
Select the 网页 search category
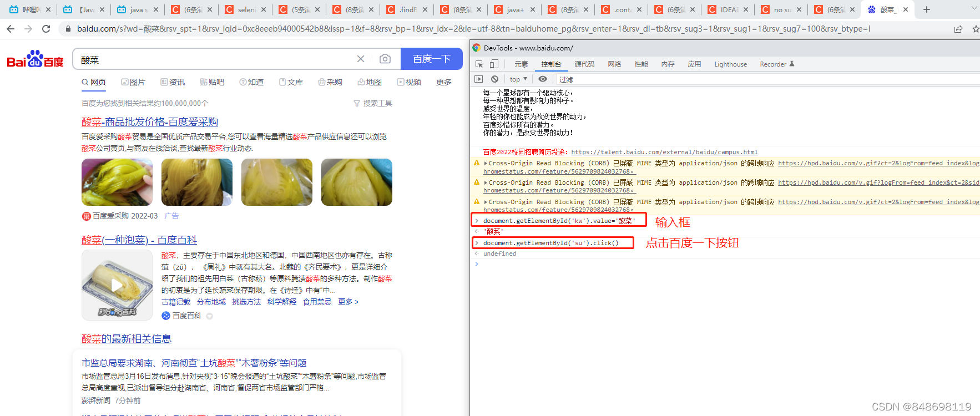[94, 82]
